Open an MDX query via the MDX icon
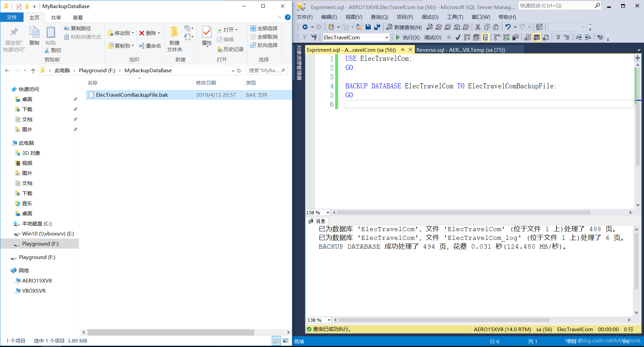This screenshot has width=644, height=347. point(438,27)
